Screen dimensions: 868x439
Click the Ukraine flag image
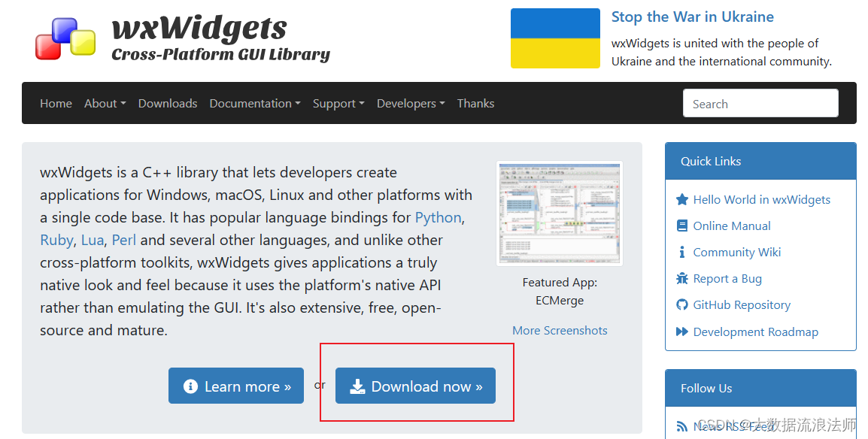(555, 38)
